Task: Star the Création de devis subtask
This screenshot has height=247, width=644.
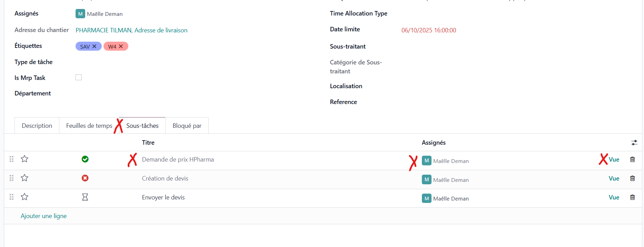Action: 24,178
